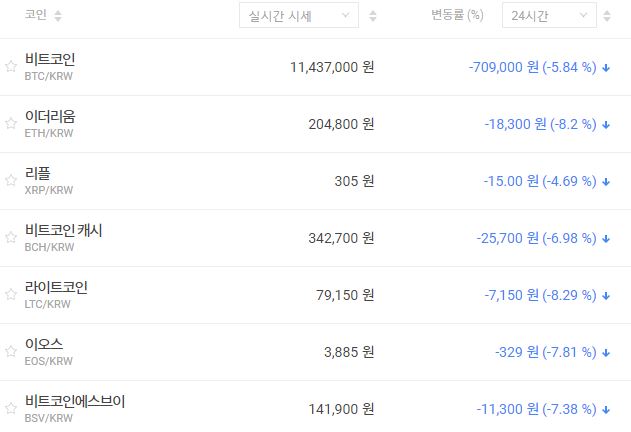Star Bitcoin (BTC/KRW) as favorite

pyautogui.click(x=11, y=67)
